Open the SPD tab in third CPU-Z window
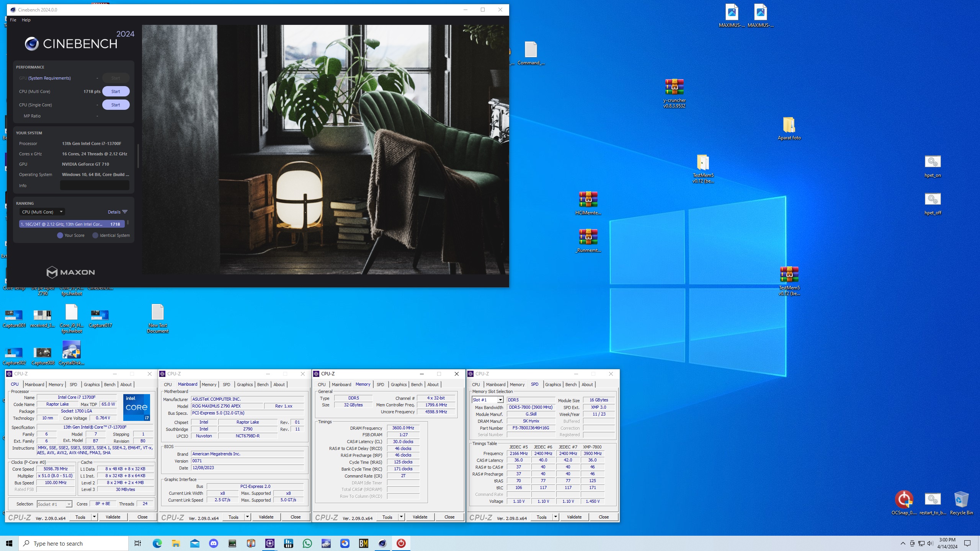Screen dimensions: 980x551 coord(380,385)
